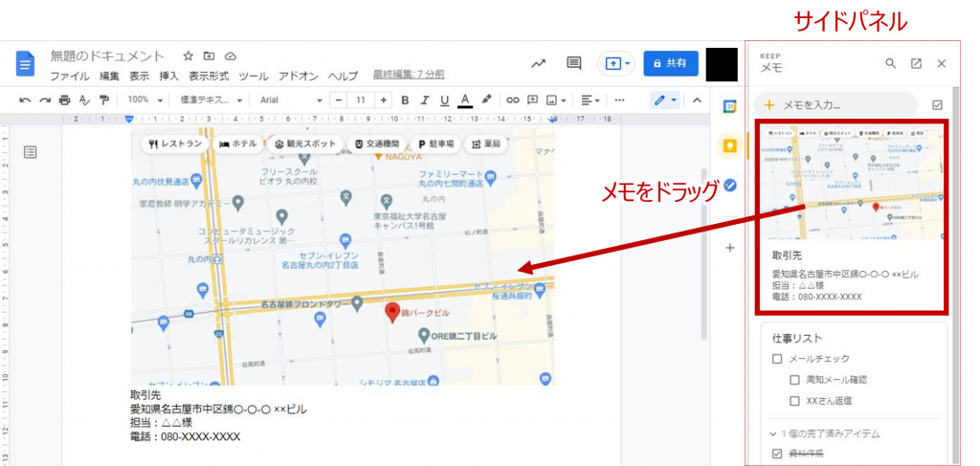Open the Google Docs home icon
This screenshot has width=980, height=466.
26,64
